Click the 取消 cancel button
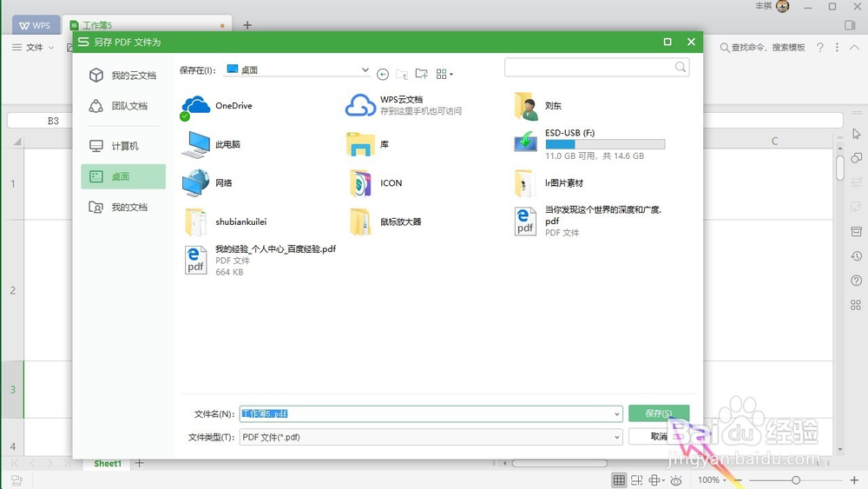 [x=659, y=436]
